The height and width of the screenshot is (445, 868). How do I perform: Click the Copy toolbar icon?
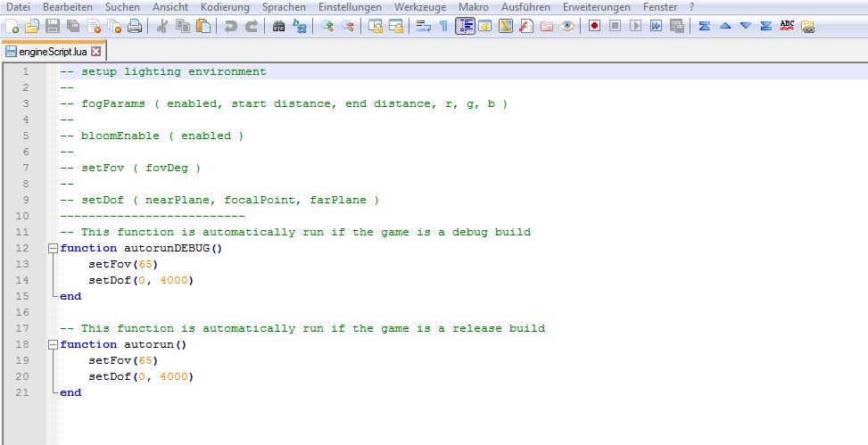(x=182, y=26)
